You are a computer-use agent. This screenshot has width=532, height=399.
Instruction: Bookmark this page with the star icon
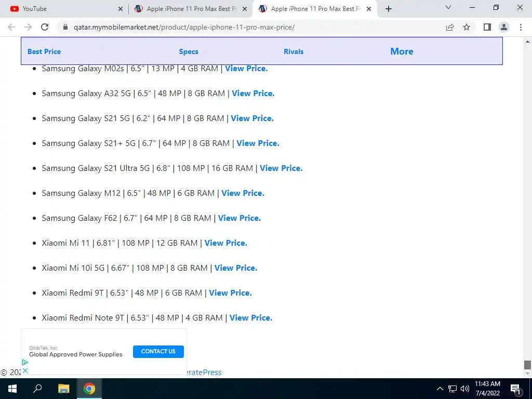tap(467, 27)
